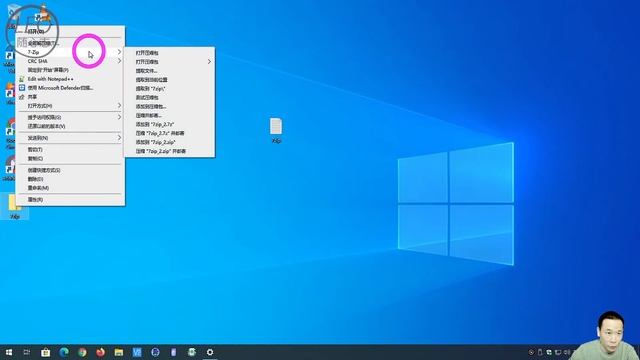This screenshot has height=360, width=640.
Task: Open File Explorer from the taskbar
Action: [119, 352]
